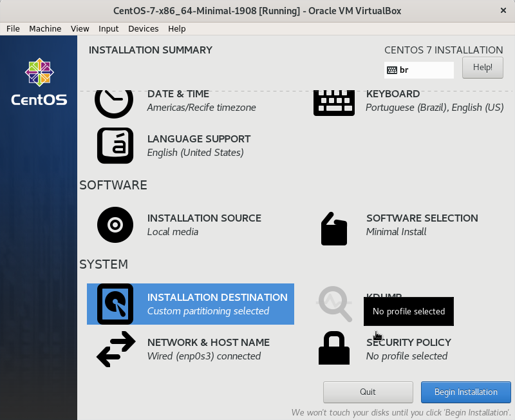
Task: Open INSTALLATION DESTINATION settings label
Action: click(217, 298)
